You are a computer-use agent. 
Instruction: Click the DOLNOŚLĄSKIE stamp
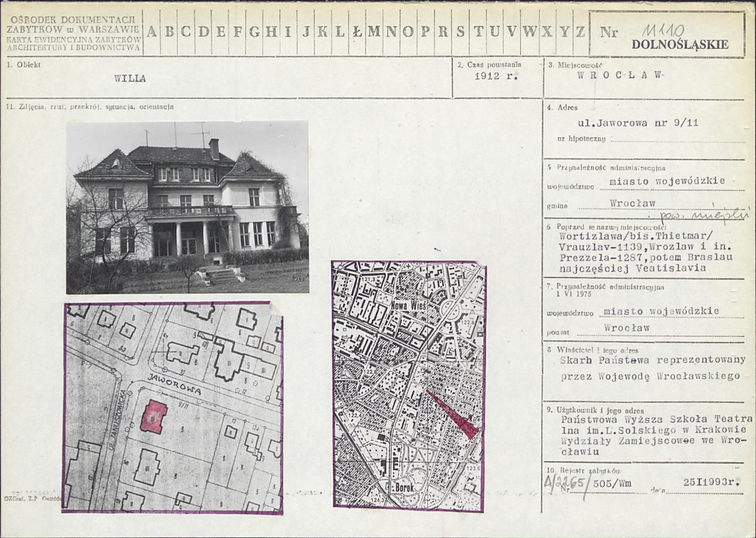tap(680, 45)
